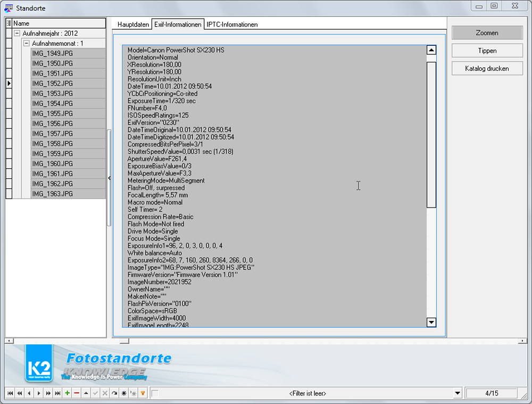The width and height of the screenshot is (532, 404).
Task: Jump to the last record in navigator
Action: (58, 393)
